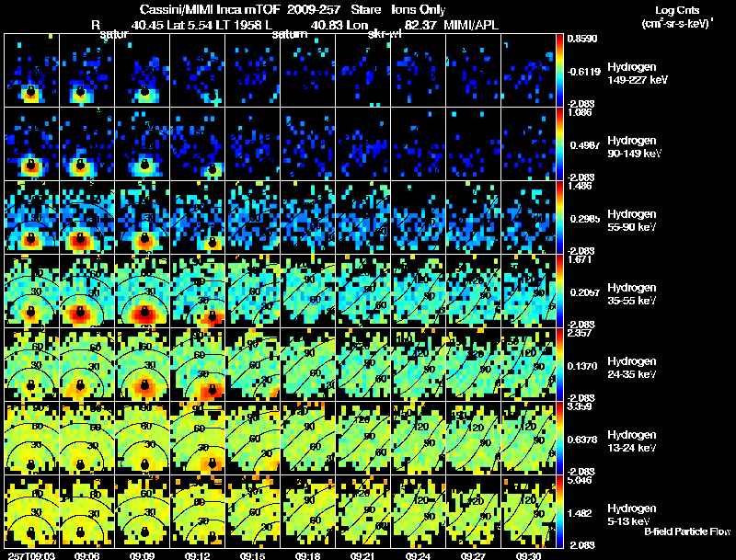
Task: Click the 'MIMI/APL' credit text
Action: click(x=471, y=25)
